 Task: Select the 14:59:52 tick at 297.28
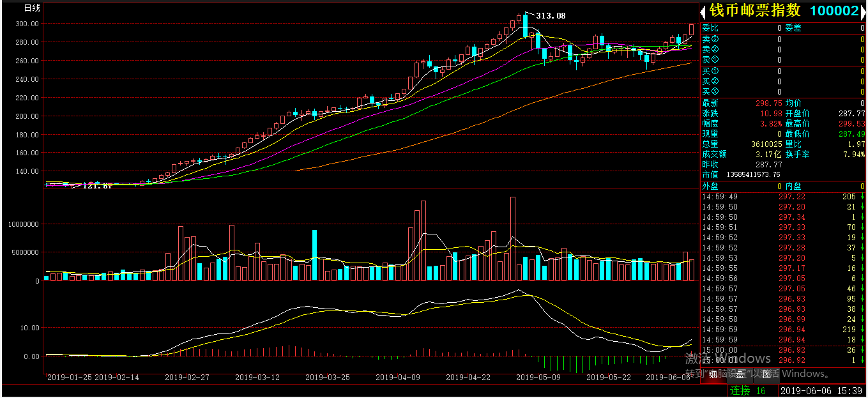coord(783,248)
